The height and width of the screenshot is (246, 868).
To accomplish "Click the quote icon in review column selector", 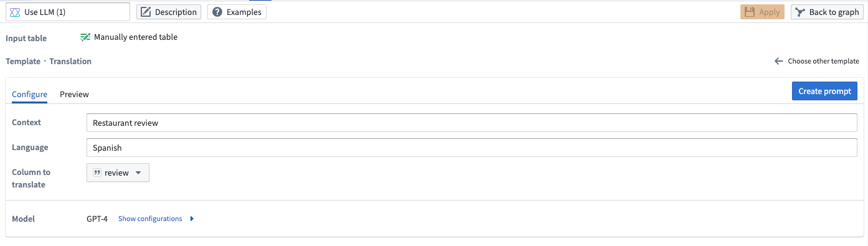I will click(97, 173).
